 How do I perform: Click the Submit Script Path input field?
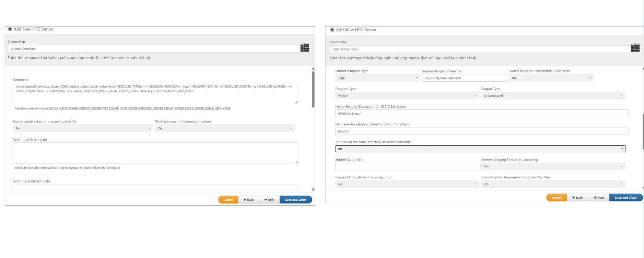[407, 167]
